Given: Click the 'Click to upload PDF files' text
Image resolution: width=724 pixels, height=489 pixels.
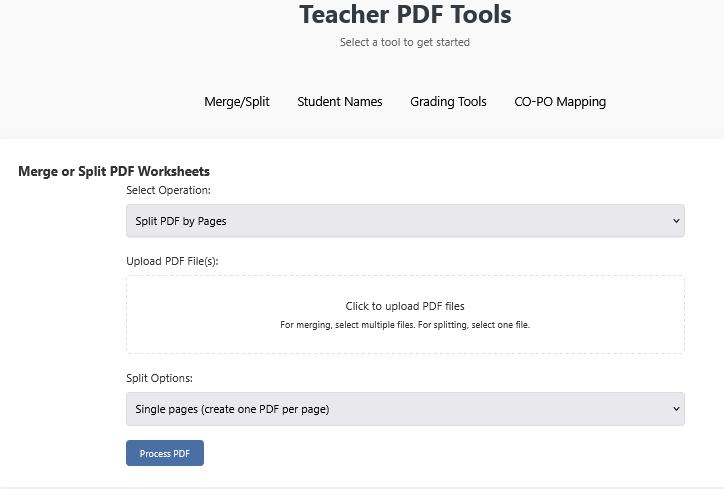Looking at the screenshot, I should pyautogui.click(x=404, y=306).
